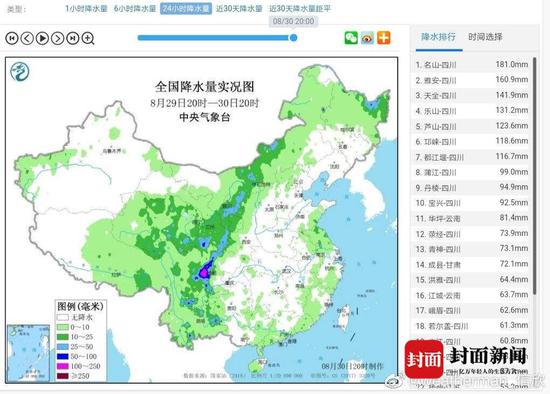Select ranking row 1. 名山-四川
This screenshot has width=550, height=394.
coord(471,65)
